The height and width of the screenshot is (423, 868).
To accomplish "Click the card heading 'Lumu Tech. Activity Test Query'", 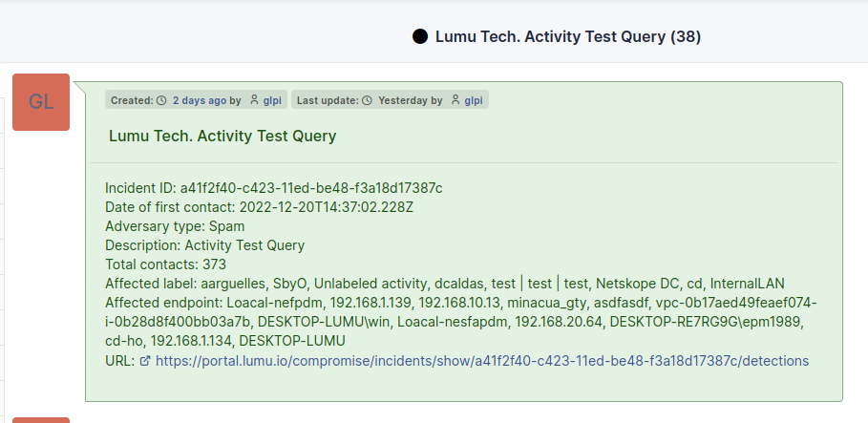I will (222, 136).
